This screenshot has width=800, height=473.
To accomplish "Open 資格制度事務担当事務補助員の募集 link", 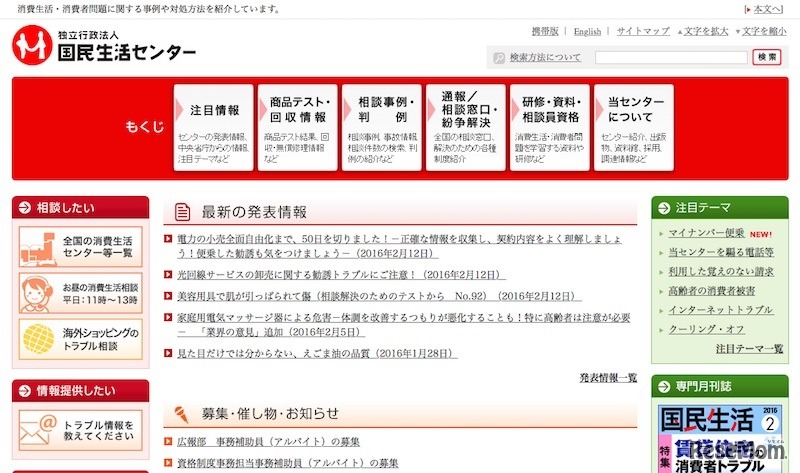I will [x=287, y=463].
